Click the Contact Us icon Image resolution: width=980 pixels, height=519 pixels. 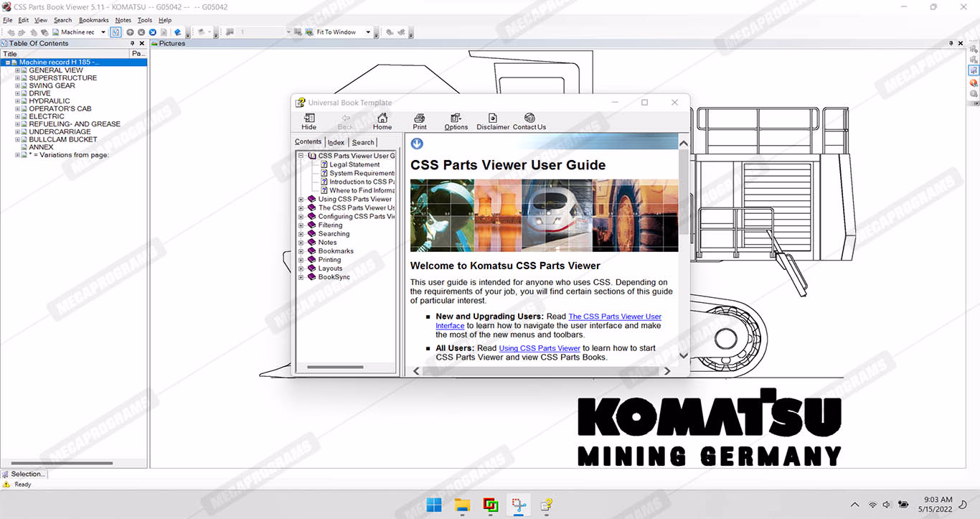coord(529,118)
